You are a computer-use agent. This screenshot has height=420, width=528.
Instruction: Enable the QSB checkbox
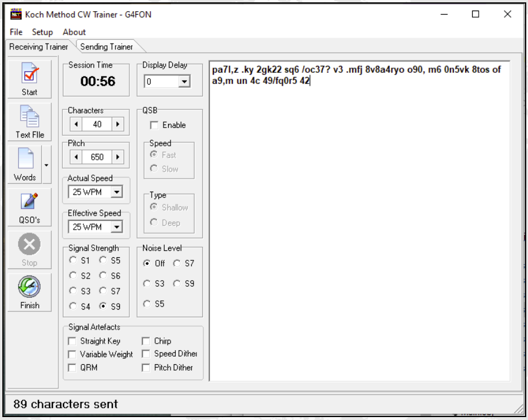pyautogui.click(x=155, y=125)
